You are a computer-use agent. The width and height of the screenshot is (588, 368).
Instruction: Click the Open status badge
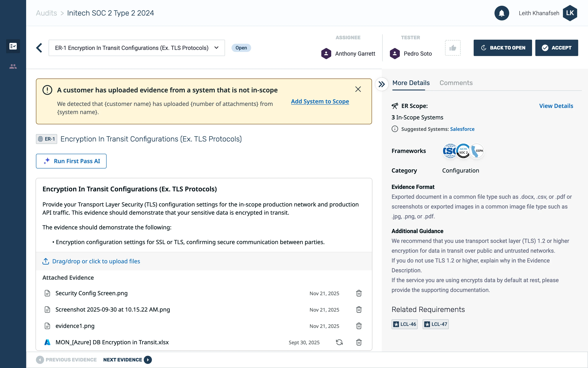pos(241,48)
